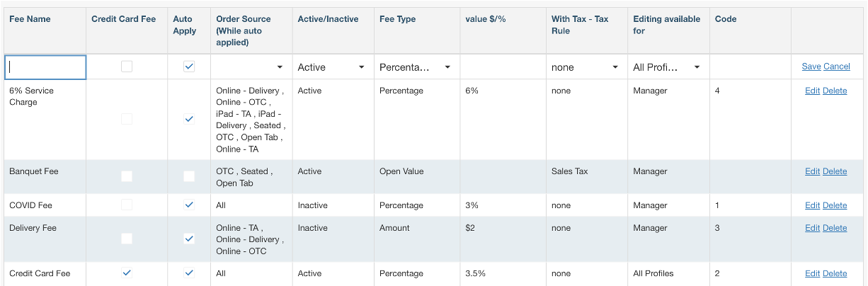Click the value $/% input field
This screenshot has width=868, height=286.
pyautogui.click(x=502, y=67)
